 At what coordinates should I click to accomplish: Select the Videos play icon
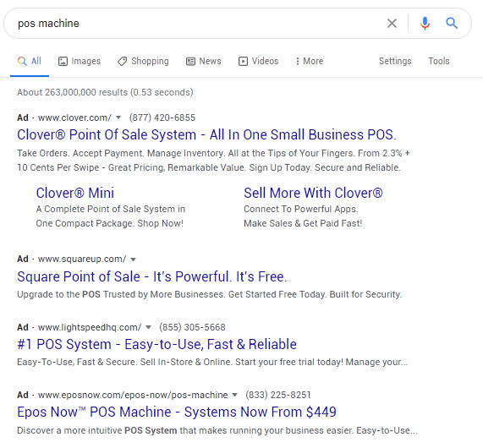(243, 61)
